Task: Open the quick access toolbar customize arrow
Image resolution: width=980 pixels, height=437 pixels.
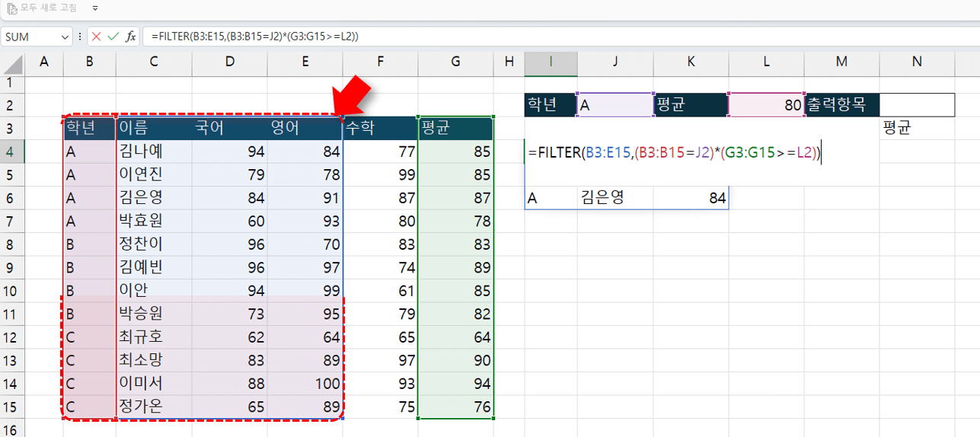Action: pyautogui.click(x=95, y=8)
